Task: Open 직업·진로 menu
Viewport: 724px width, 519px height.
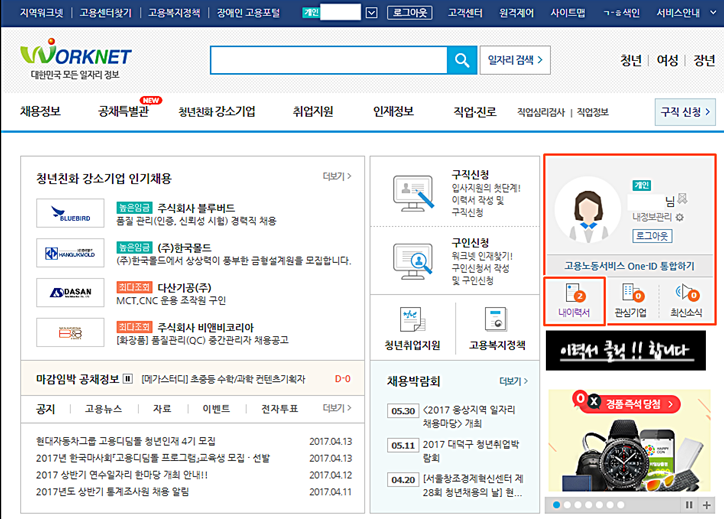Action: tap(475, 111)
